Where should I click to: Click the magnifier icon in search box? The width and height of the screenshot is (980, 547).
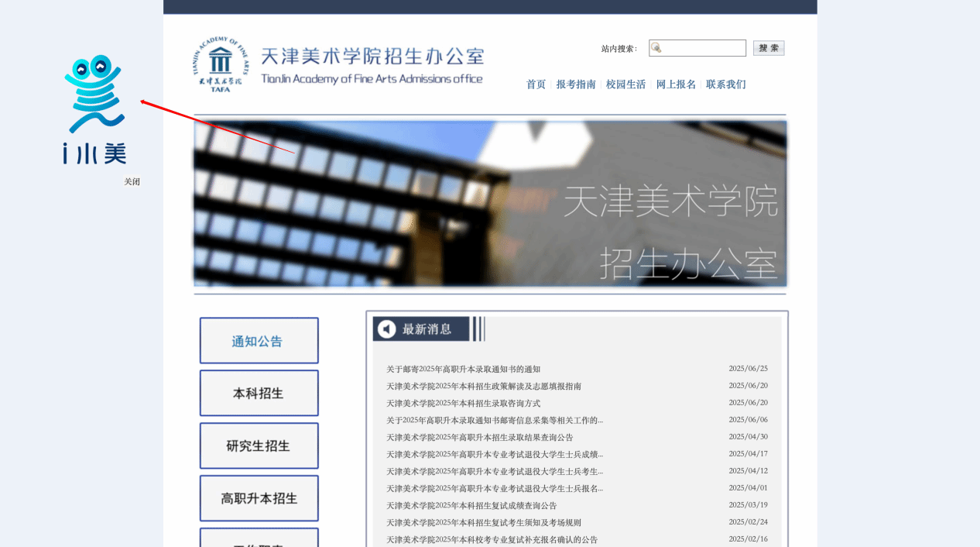click(x=656, y=48)
